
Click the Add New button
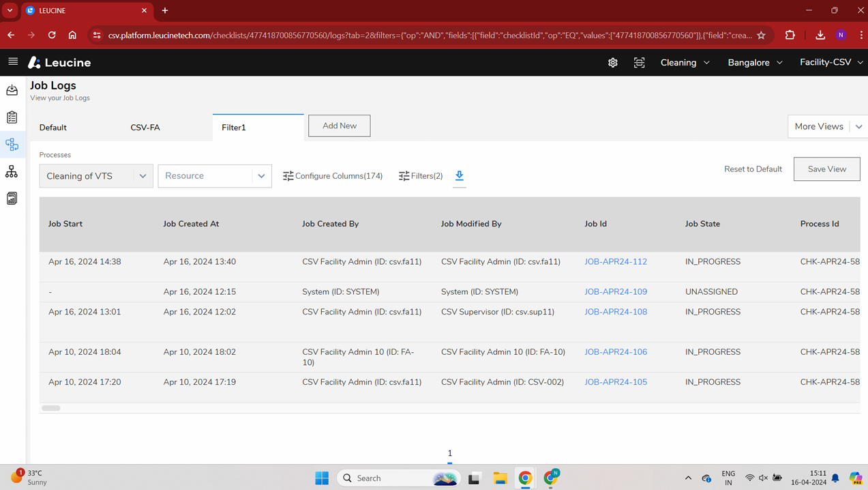tap(340, 126)
